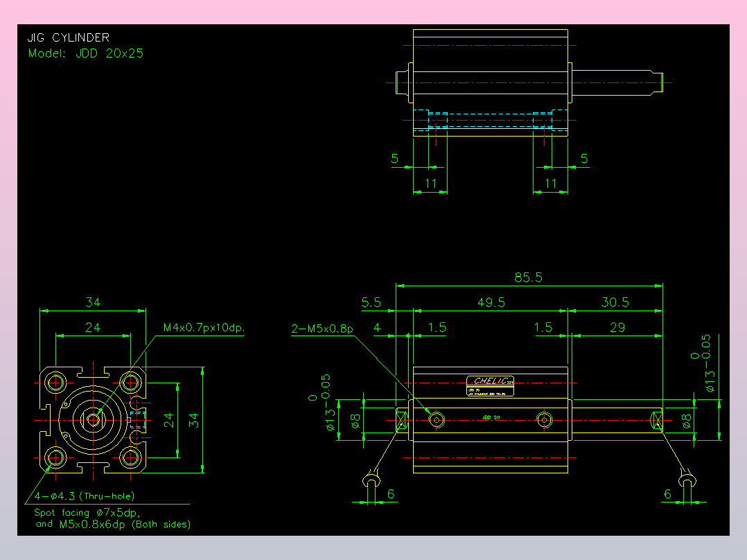Select the 1.5 dimension next to 29

543,327
